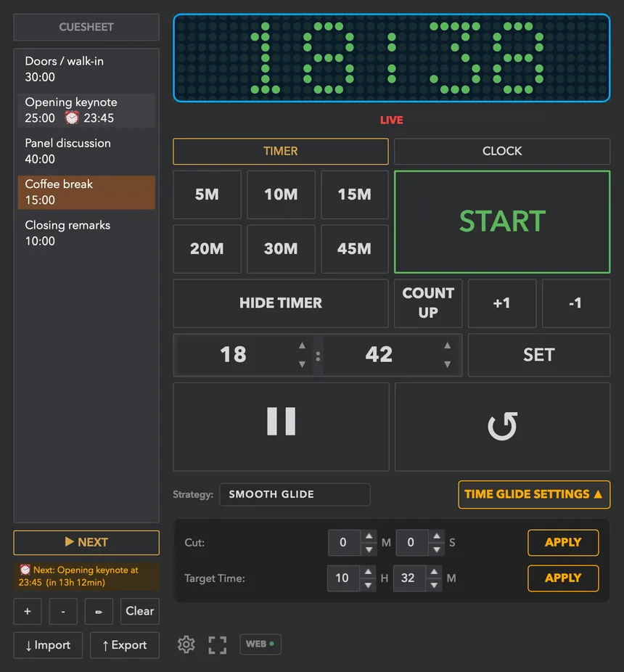
Task: Select Coffee break cue
Action: [86, 192]
